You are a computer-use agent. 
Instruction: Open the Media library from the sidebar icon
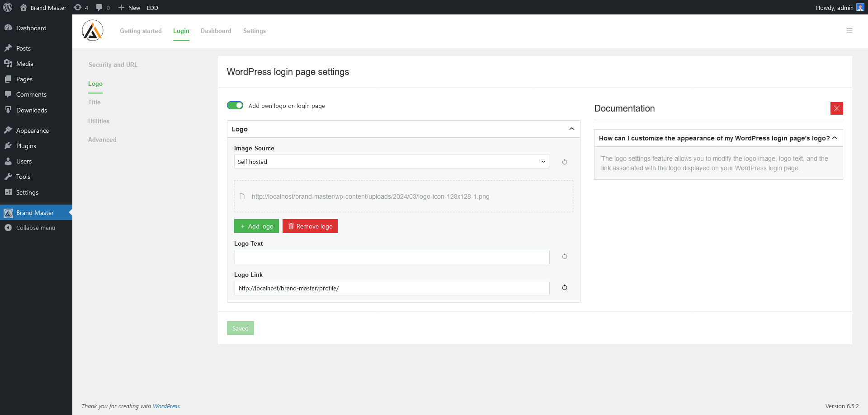pos(9,64)
